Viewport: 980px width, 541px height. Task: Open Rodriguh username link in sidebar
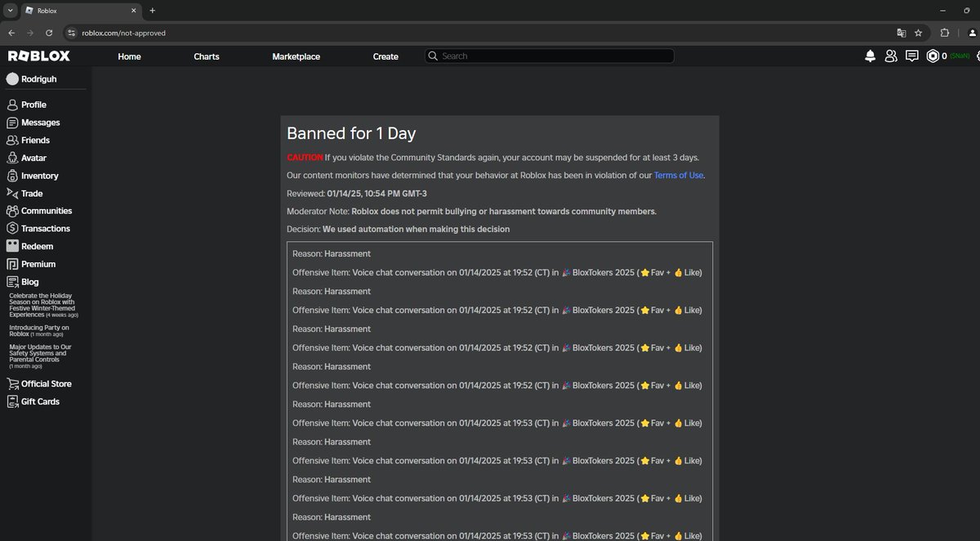tap(39, 79)
